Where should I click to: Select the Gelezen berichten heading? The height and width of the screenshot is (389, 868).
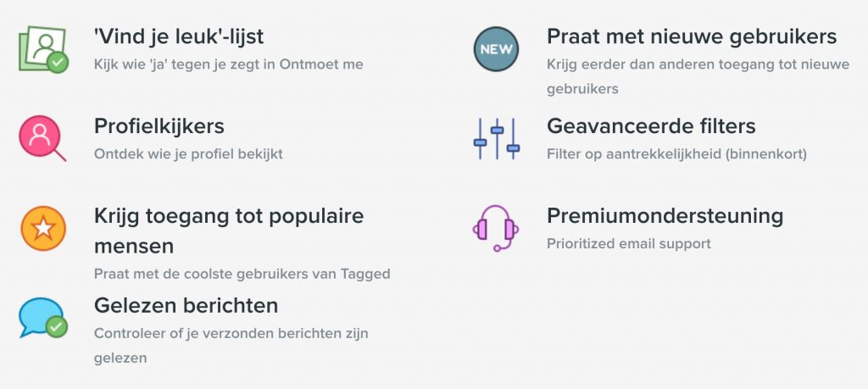[x=186, y=305]
